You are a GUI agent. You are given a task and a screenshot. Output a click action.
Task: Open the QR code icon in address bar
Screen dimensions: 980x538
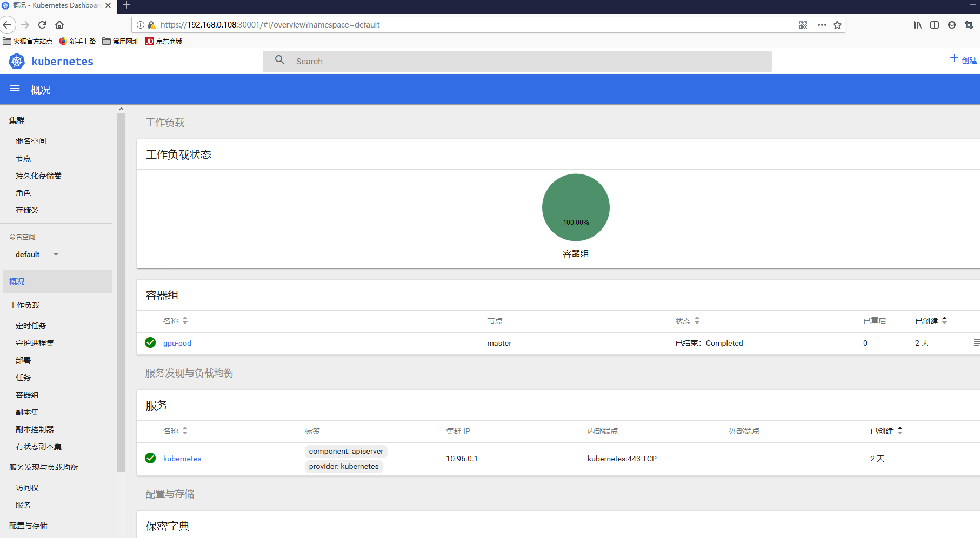point(803,25)
